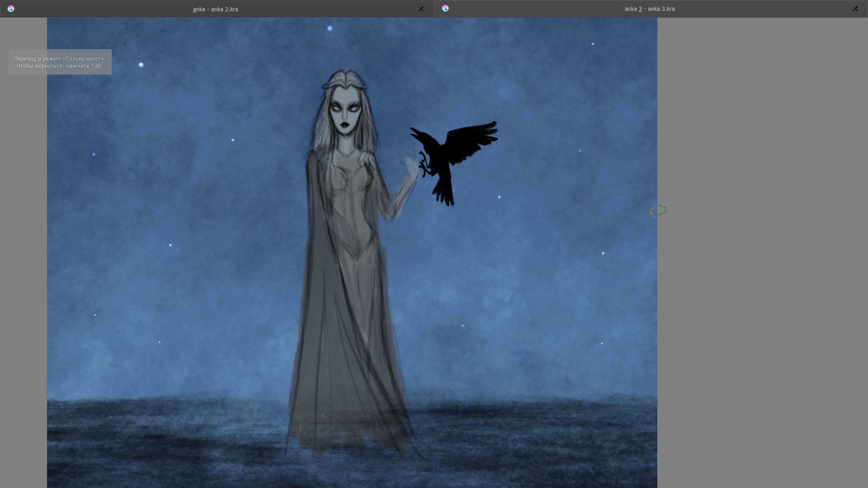Screen dimensions: 868x488
Task: Click Krita icon on anka 2.kra tab
Action: tap(11, 9)
